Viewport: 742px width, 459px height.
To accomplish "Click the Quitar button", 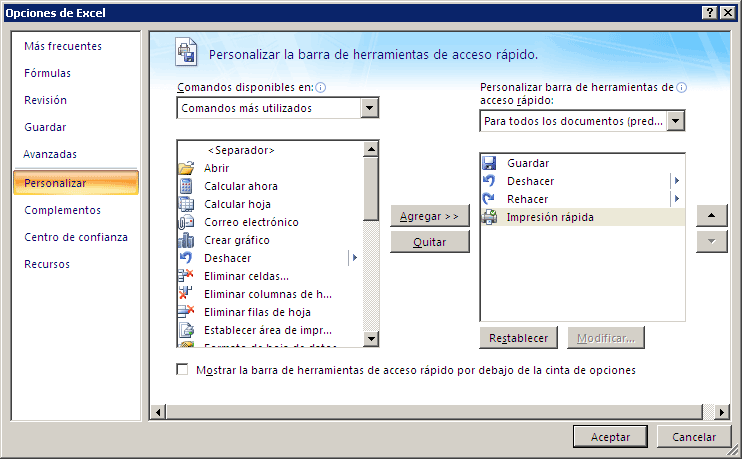I will (x=430, y=242).
